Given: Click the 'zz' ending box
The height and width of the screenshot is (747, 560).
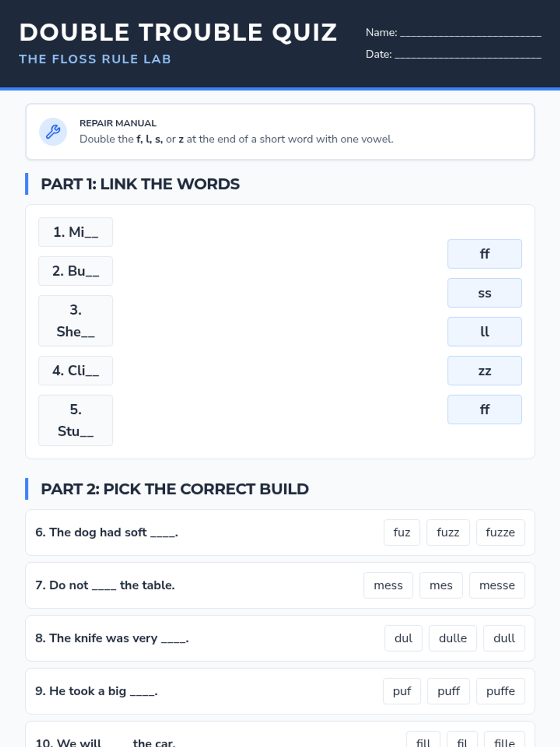Looking at the screenshot, I should 484,371.
